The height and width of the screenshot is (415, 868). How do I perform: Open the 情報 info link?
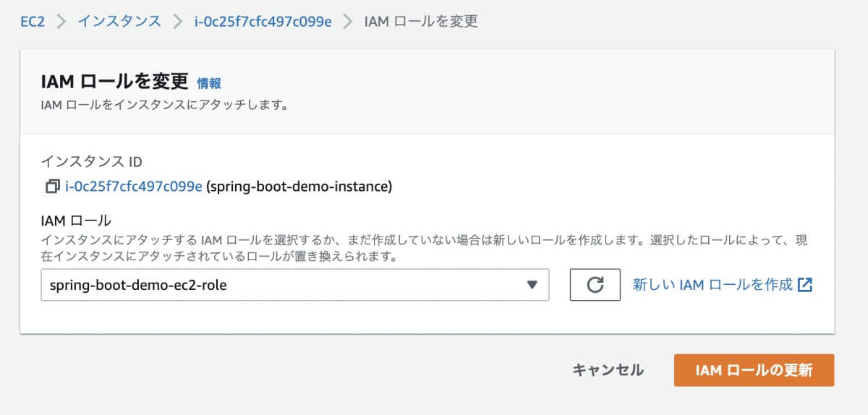209,83
